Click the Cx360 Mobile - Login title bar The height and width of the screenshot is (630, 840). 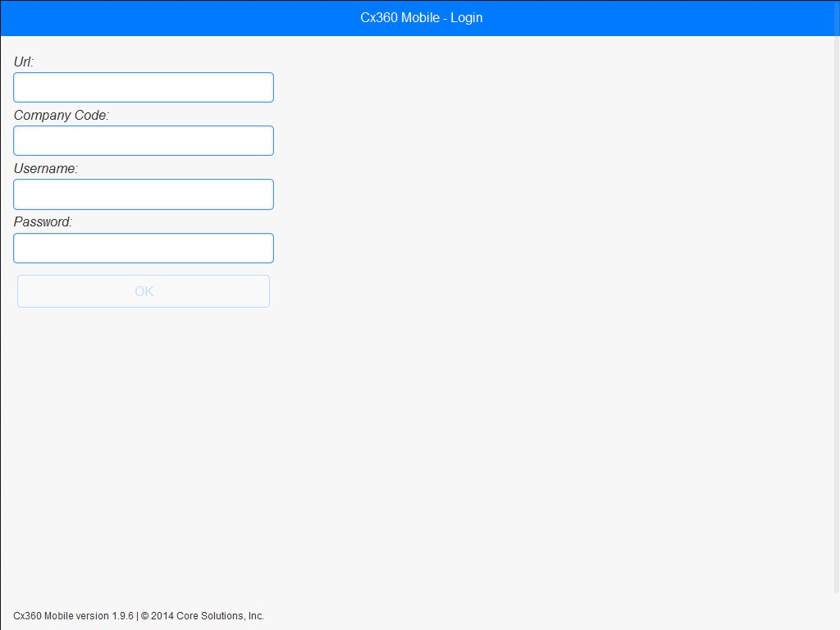tap(420, 17)
